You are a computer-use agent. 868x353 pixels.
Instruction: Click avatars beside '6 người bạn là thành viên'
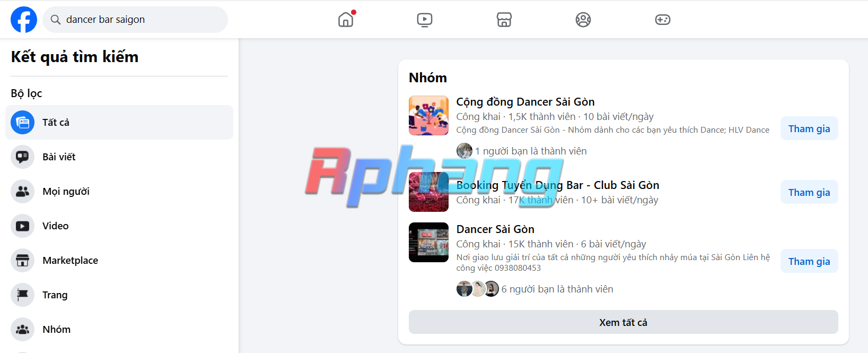tap(478, 289)
